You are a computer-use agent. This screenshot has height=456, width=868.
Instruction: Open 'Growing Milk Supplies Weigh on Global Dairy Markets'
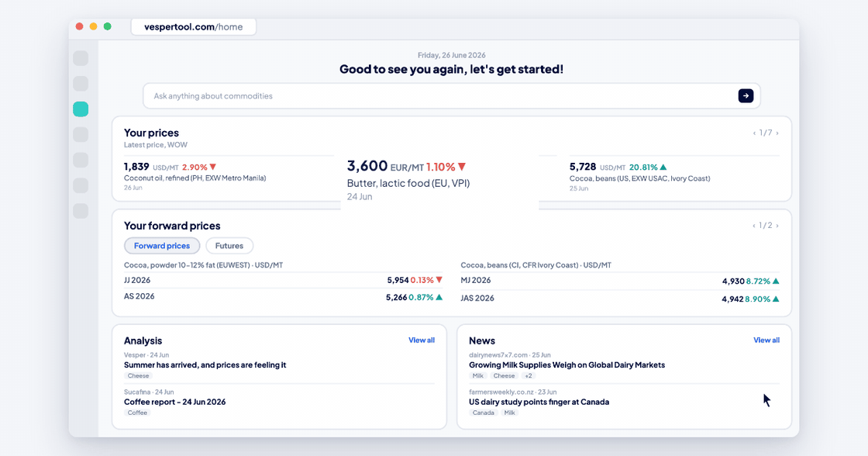pos(567,365)
